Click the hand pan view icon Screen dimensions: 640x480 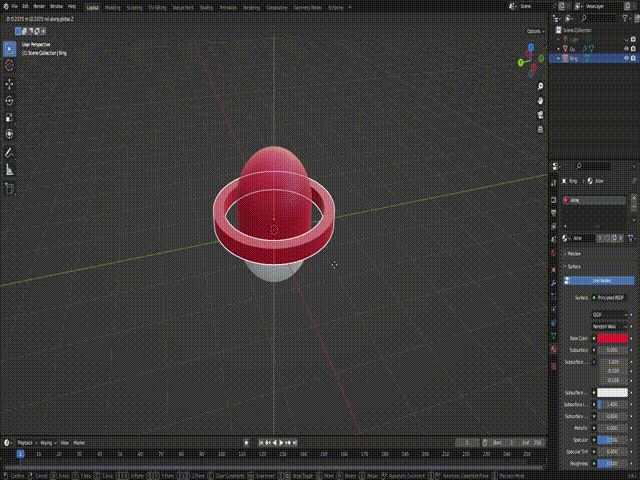point(540,100)
